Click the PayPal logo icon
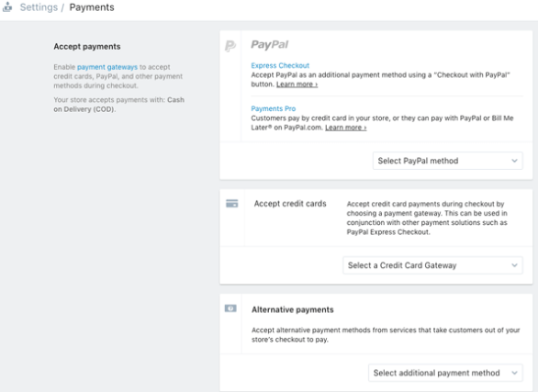This screenshot has width=538, height=392. click(230, 46)
